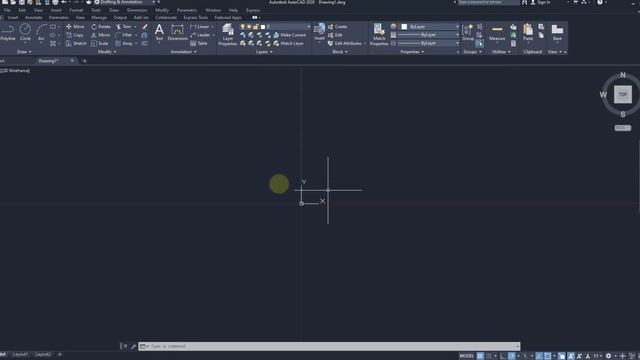
Task: Toggle snap mode in status bar
Action: click(x=489, y=356)
